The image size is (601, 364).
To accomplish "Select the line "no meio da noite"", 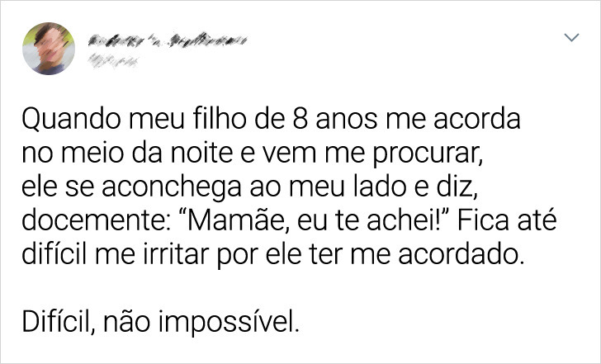I will (252, 154).
